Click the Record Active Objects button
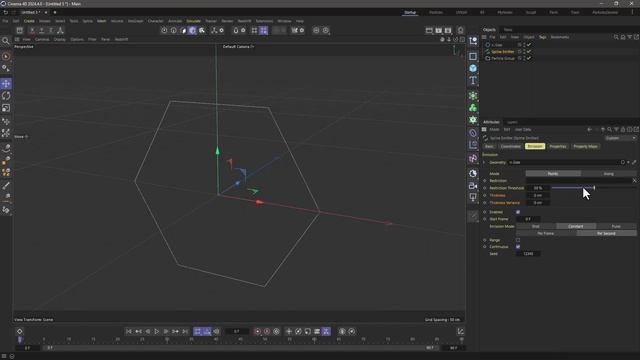Image resolution: width=640 pixels, height=360 pixels. click(x=258, y=331)
